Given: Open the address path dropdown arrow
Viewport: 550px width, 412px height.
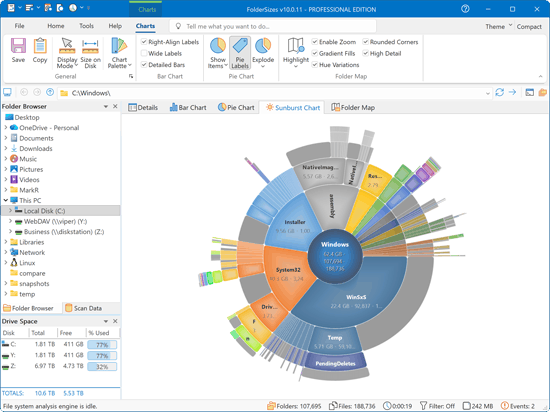Looking at the screenshot, I should pyautogui.click(x=488, y=93).
